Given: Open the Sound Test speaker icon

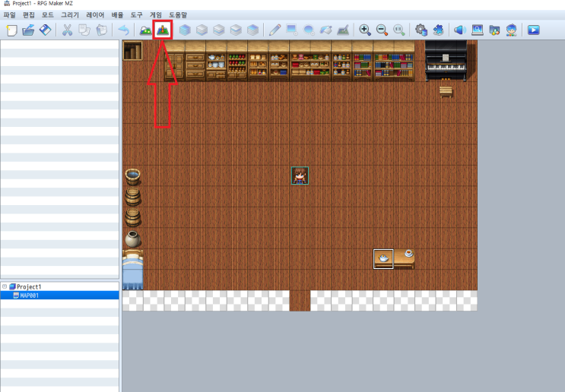Looking at the screenshot, I should [x=460, y=30].
